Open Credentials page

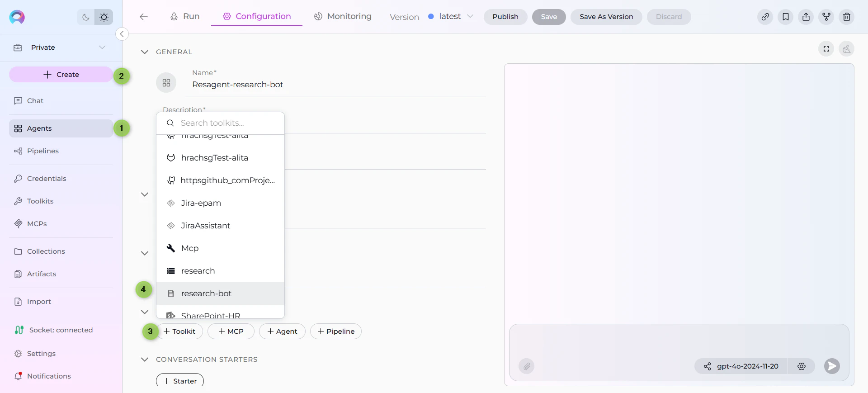pyautogui.click(x=61, y=179)
